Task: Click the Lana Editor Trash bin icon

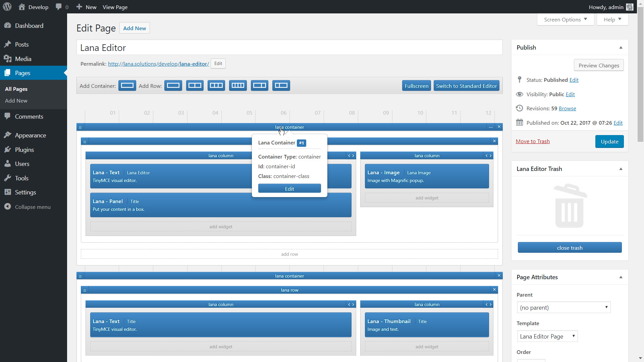Action: tap(570, 206)
